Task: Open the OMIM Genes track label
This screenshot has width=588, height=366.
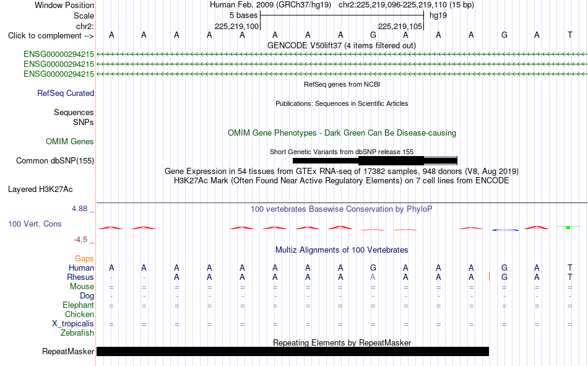Action: (70, 142)
